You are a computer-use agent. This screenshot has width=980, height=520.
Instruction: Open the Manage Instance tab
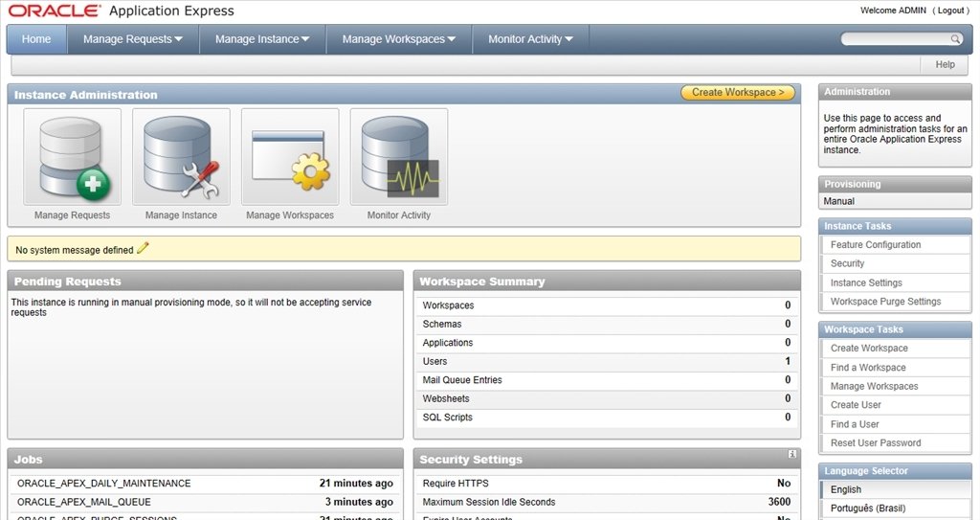[x=262, y=39]
